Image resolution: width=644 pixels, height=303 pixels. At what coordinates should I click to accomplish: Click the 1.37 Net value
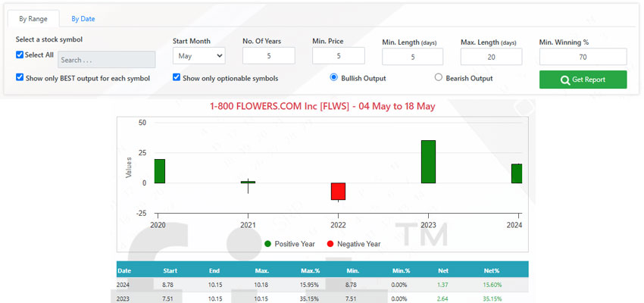click(x=442, y=285)
